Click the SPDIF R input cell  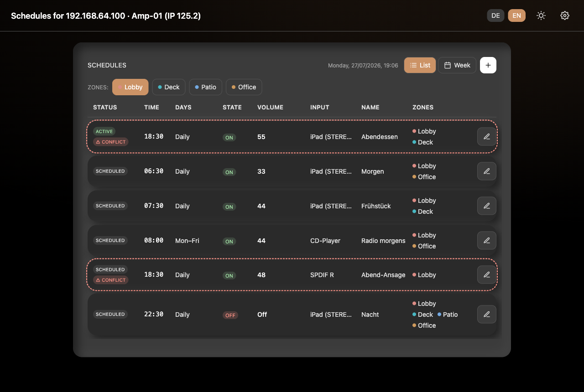point(322,275)
